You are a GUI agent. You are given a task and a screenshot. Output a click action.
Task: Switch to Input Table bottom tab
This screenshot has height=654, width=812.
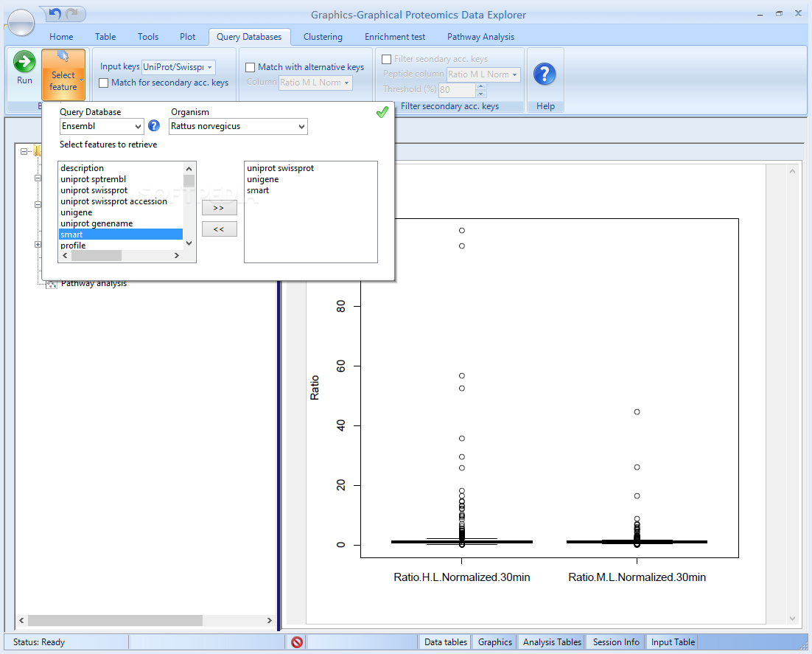pyautogui.click(x=673, y=642)
